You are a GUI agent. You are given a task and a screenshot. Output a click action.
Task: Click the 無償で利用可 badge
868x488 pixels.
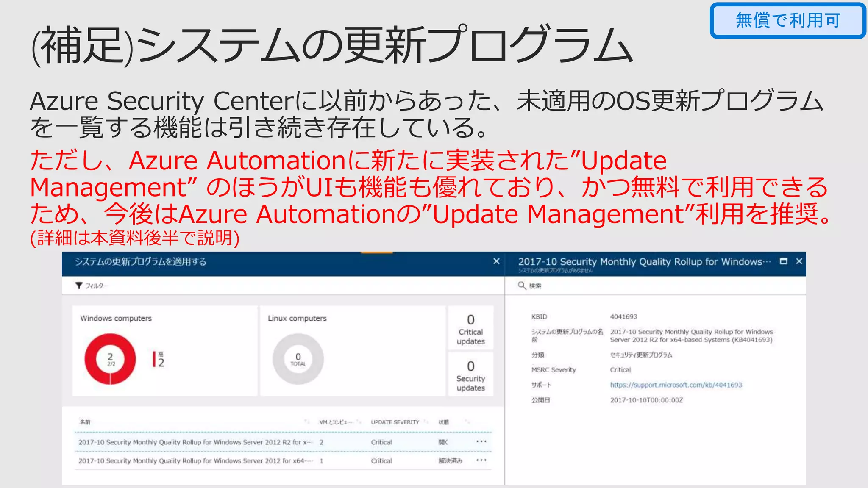pos(788,20)
